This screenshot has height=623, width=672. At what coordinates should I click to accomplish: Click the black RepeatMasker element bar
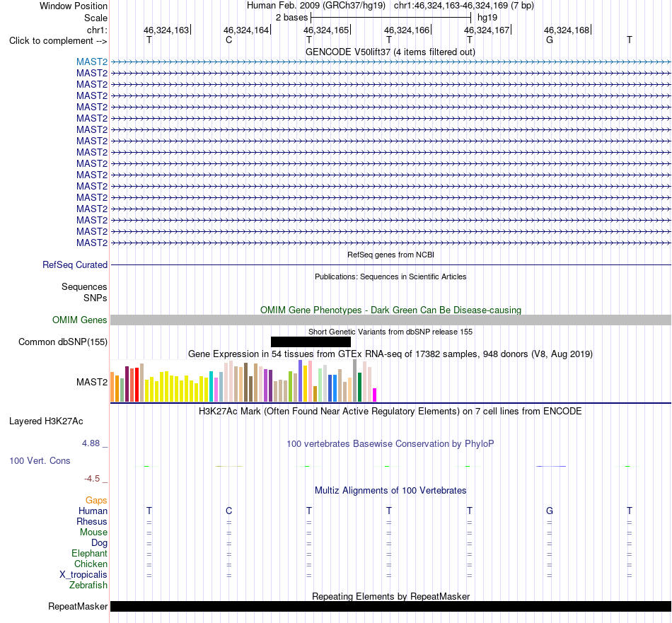391,606
